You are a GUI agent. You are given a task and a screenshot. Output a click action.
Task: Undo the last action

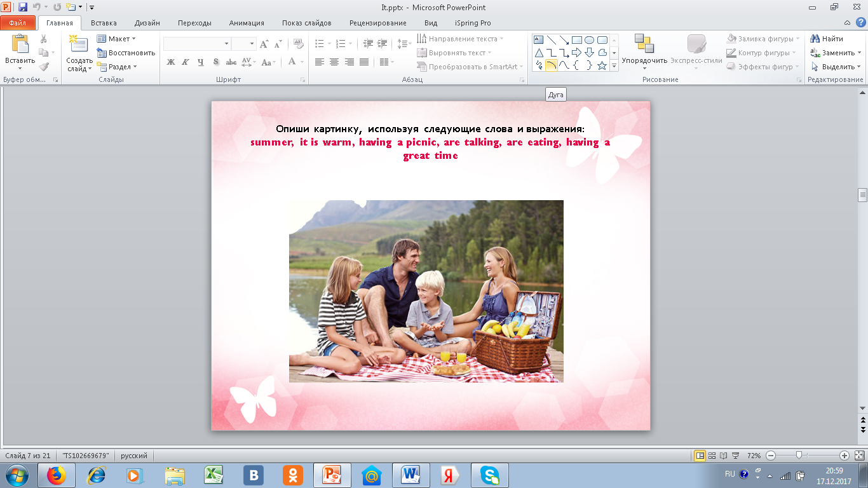coord(37,8)
